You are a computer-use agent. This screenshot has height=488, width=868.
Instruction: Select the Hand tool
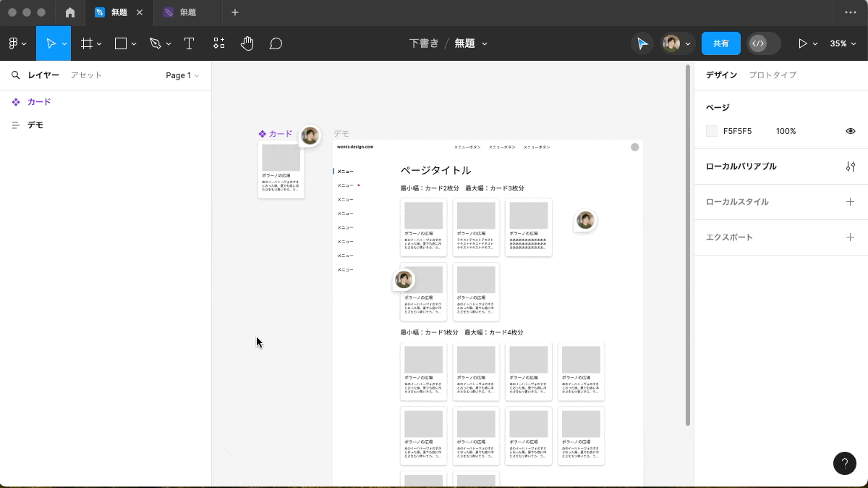[x=247, y=43]
